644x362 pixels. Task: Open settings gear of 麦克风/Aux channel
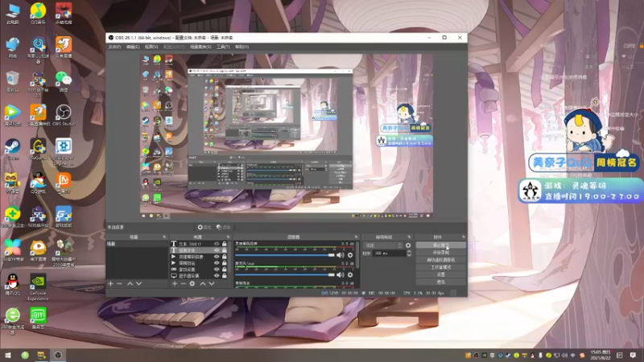pyautogui.click(x=350, y=274)
